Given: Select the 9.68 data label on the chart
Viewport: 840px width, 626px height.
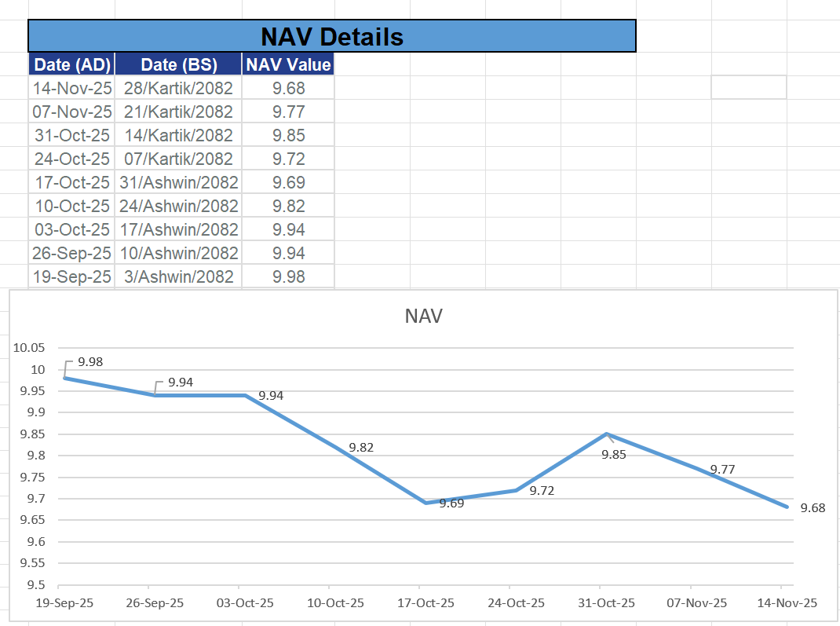Looking at the screenshot, I should coord(813,508).
